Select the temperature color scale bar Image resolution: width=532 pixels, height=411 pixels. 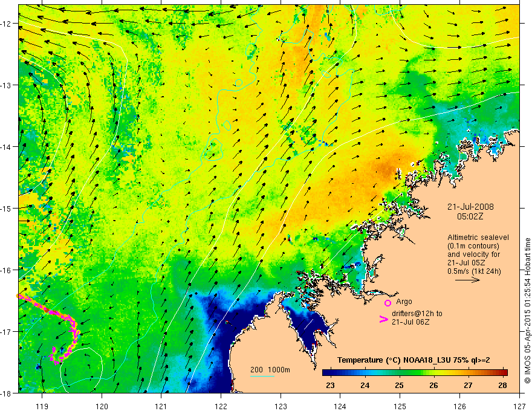[x=415, y=372]
